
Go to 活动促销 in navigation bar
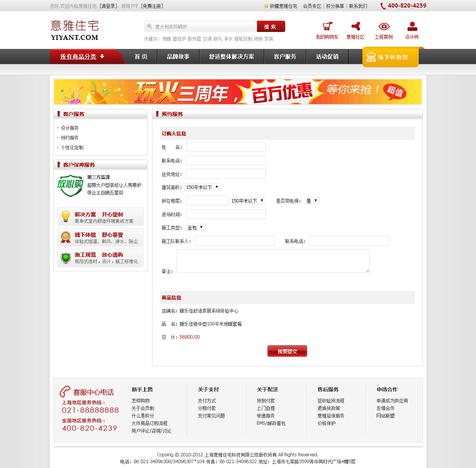pyautogui.click(x=327, y=56)
